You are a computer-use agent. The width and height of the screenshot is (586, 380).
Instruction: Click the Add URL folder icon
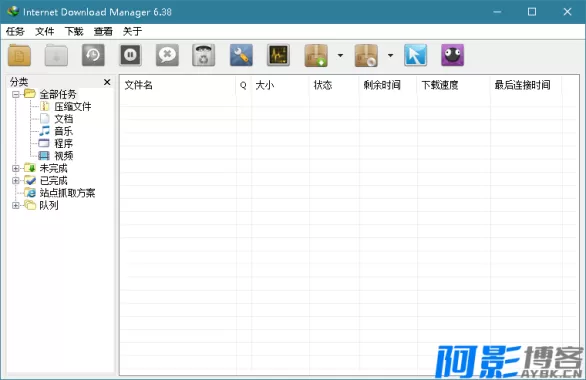[x=19, y=55]
